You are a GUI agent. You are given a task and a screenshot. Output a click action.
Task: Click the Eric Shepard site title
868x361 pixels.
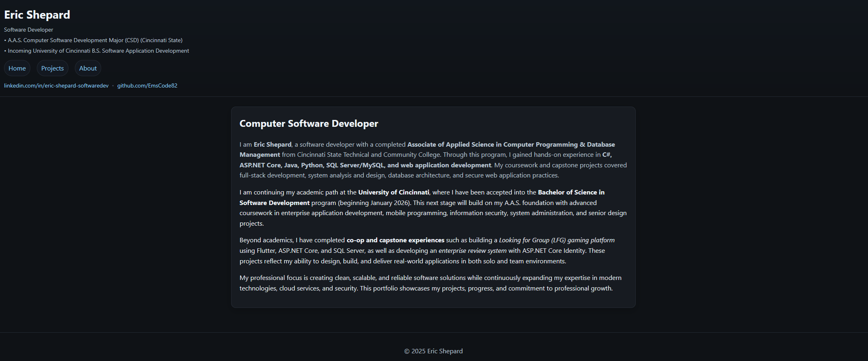(x=37, y=15)
